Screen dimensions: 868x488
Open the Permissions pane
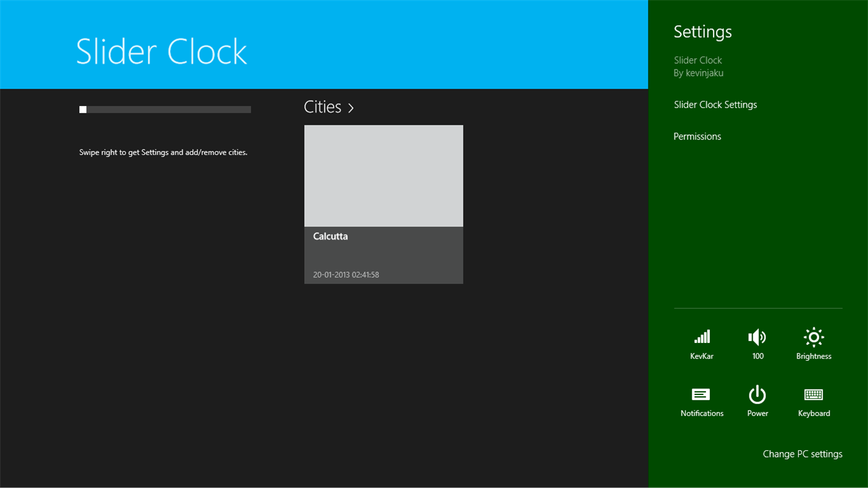coord(697,136)
